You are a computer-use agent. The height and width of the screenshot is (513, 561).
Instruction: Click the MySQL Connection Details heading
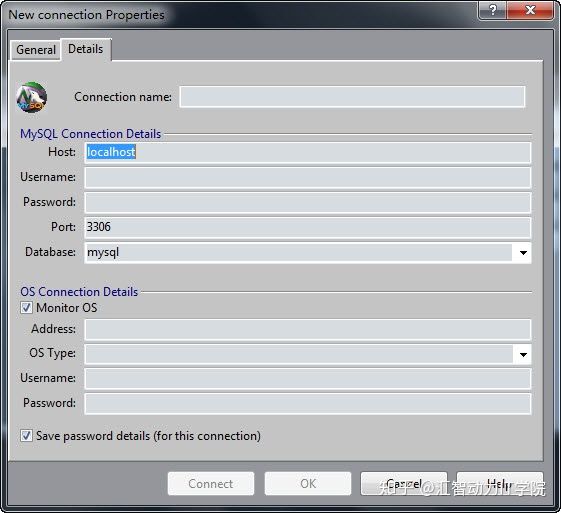[91, 134]
